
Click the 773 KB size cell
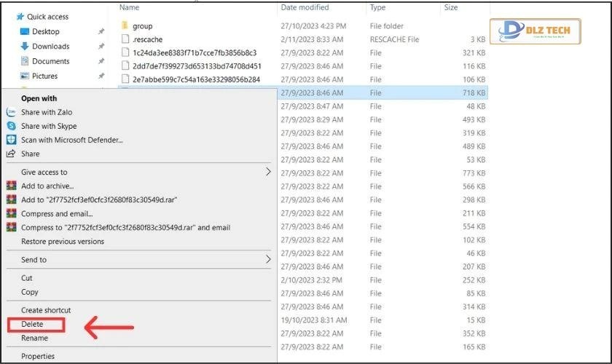474,173
